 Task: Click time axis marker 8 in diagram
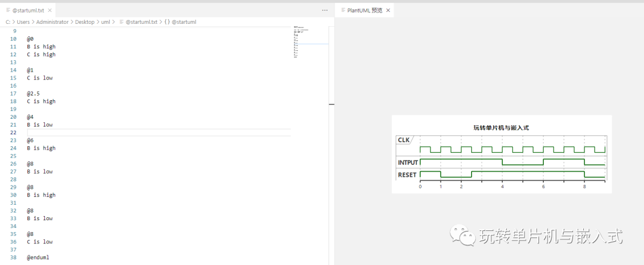click(584, 187)
